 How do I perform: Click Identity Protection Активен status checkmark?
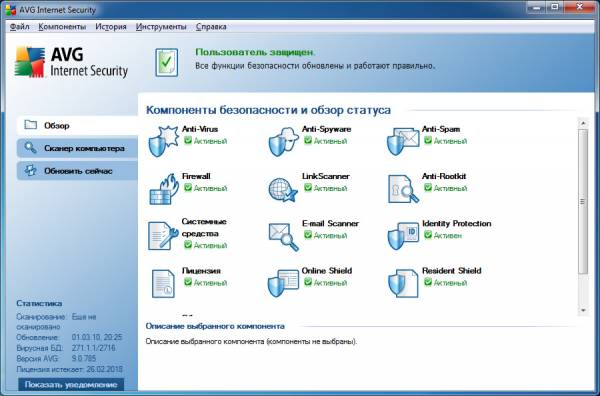pyautogui.click(x=428, y=235)
